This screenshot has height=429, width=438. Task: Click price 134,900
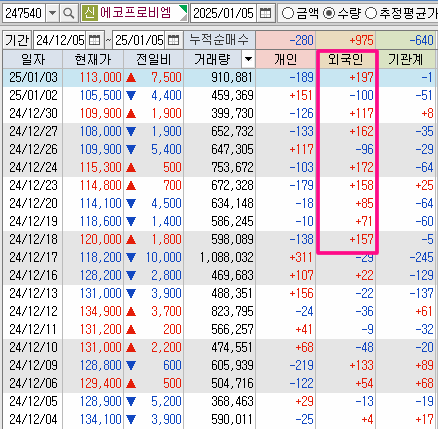(x=100, y=311)
